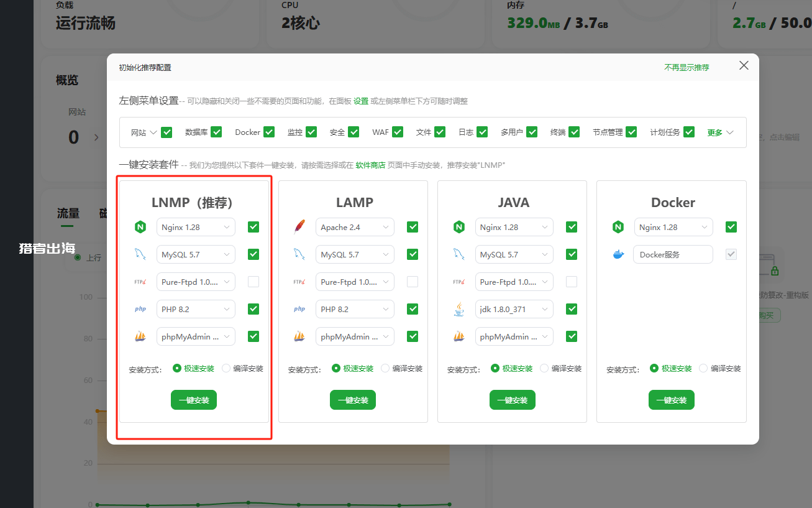
Task: Open Nginx 1.28 version dropdown in LNMP
Action: (196, 227)
